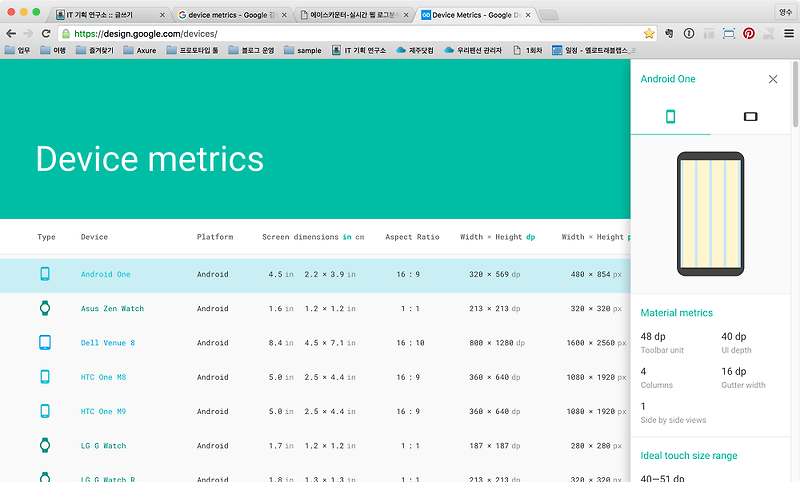Viewport: 800px width, 482px height.
Task: Switch Width × Height to dp unit
Action: coord(531,237)
